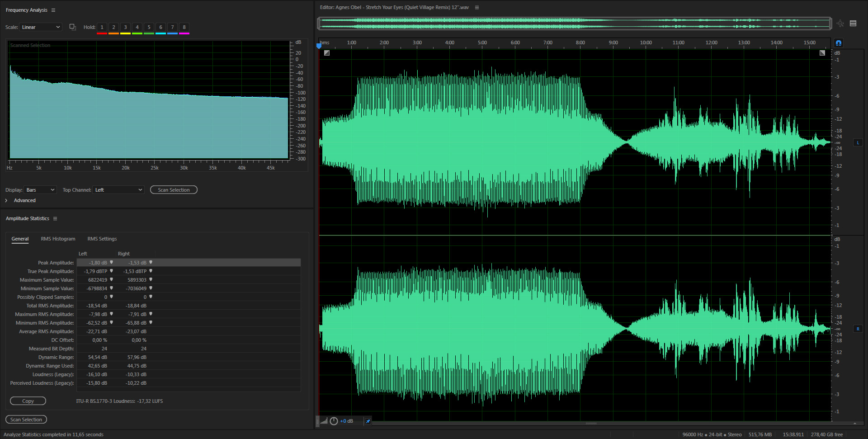Click the zoom-out magnifier icon by the navigator

click(840, 24)
